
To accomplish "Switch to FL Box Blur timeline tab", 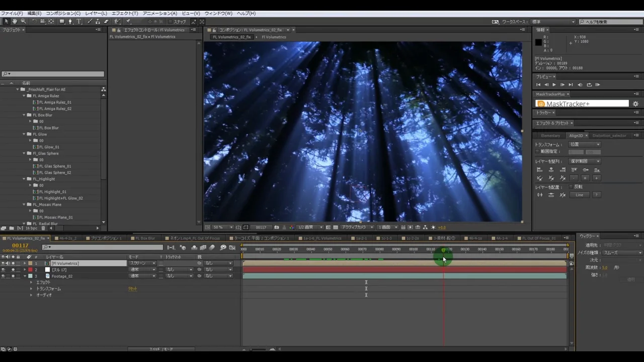I will pyautogui.click(x=145, y=238).
